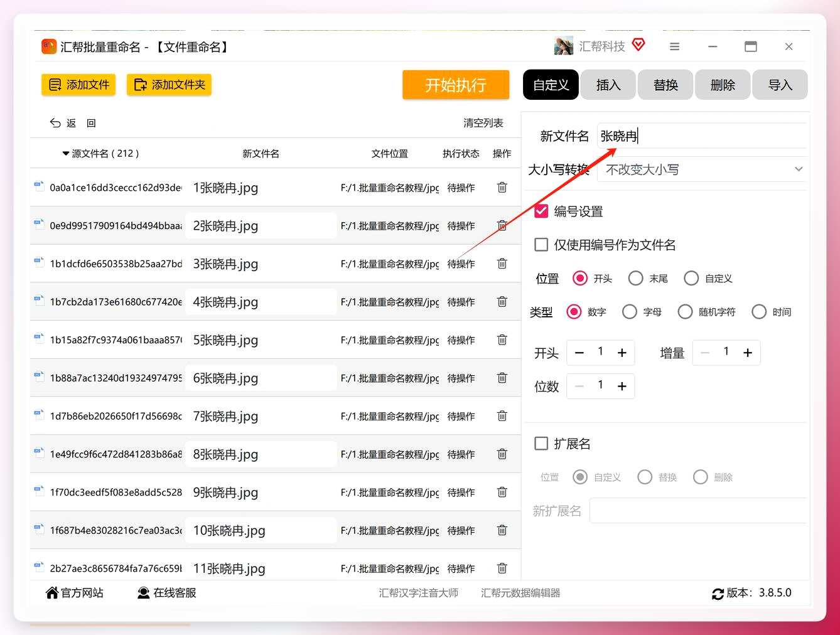
Task: Check the 扩展名 checkbox
Action: 541,444
